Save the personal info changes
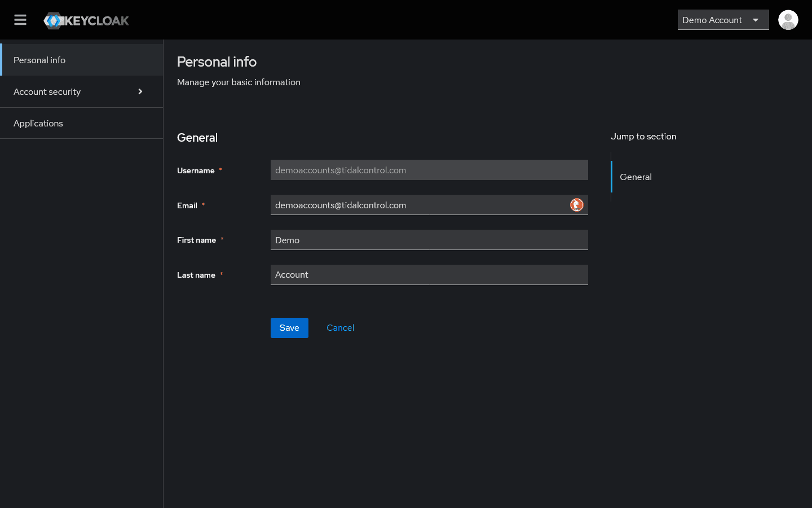The height and width of the screenshot is (508, 812). pyautogui.click(x=289, y=327)
